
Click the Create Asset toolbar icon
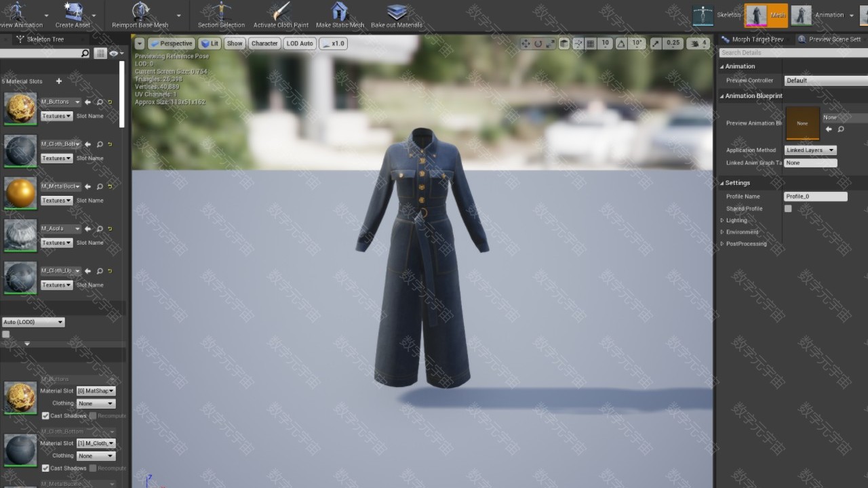73,11
